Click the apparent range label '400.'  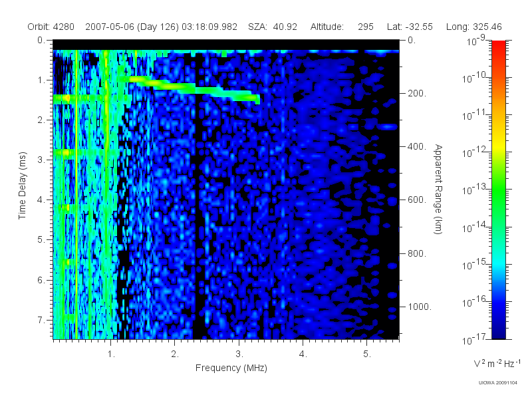coord(417,146)
